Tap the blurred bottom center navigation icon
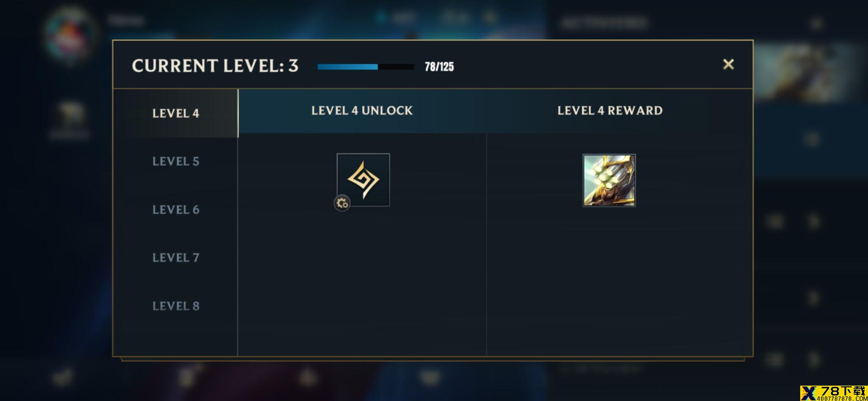The image size is (868, 401). [430, 377]
